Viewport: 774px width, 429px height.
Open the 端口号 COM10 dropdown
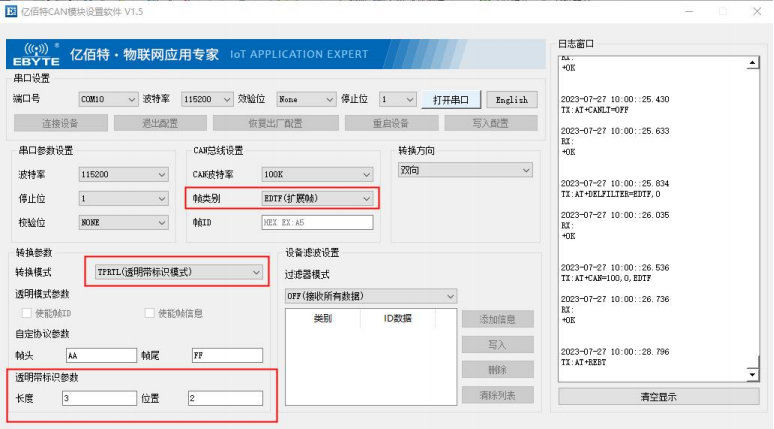[107, 100]
